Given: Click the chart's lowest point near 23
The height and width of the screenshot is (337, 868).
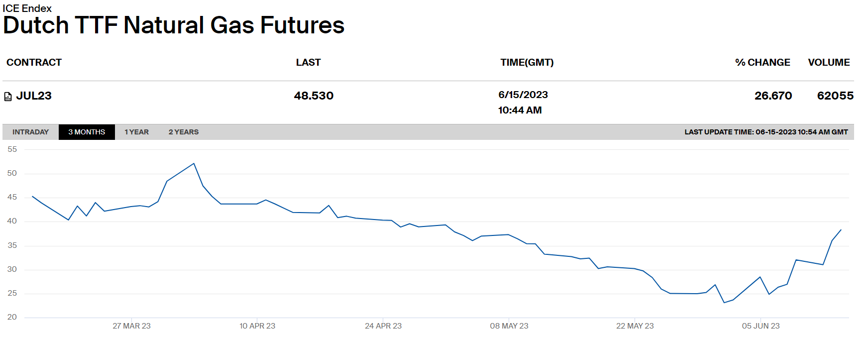Looking at the screenshot, I should pyautogui.click(x=724, y=303).
